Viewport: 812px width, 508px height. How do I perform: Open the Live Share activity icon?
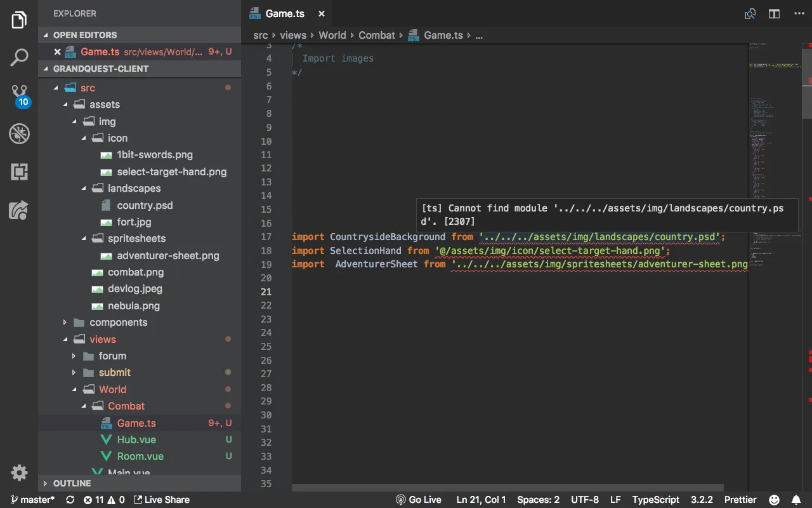(19, 210)
